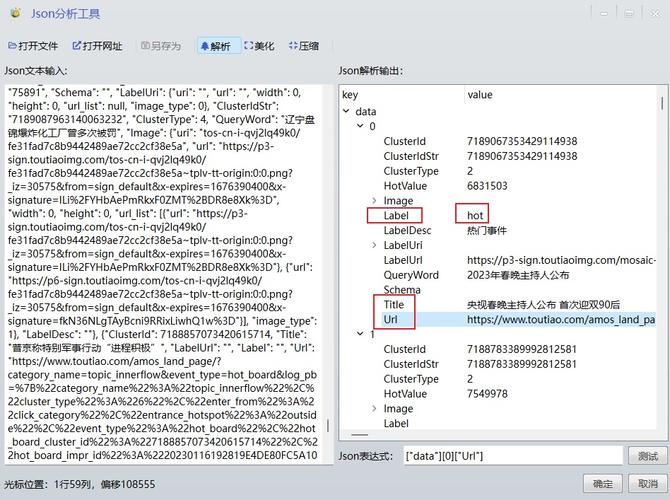The height and width of the screenshot is (500, 670).
Task: Click the Json解析输出 label
Action: (370, 71)
